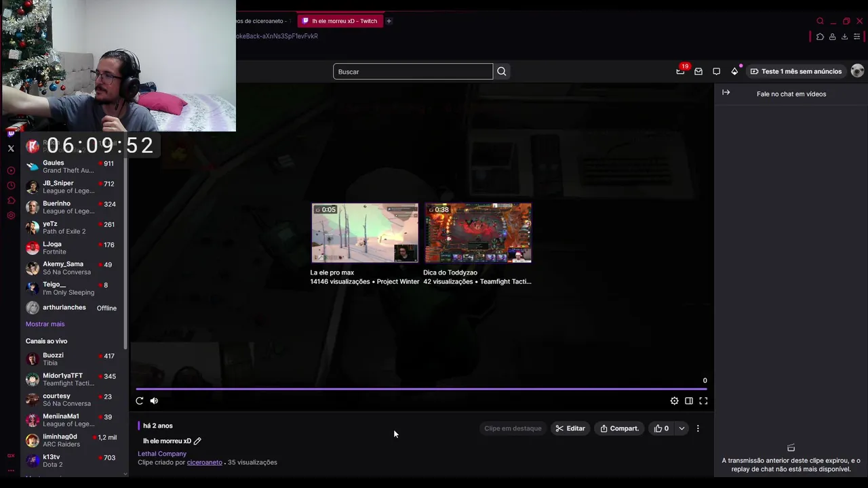Mute the clip using the volume icon
Screen dimensions: 868x488
point(154,401)
